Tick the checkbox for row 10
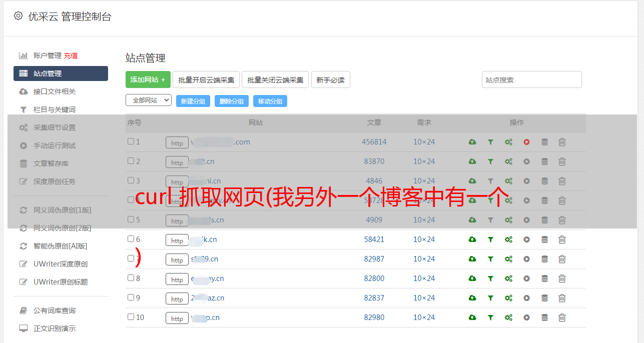This screenshot has width=644, height=343. (131, 317)
